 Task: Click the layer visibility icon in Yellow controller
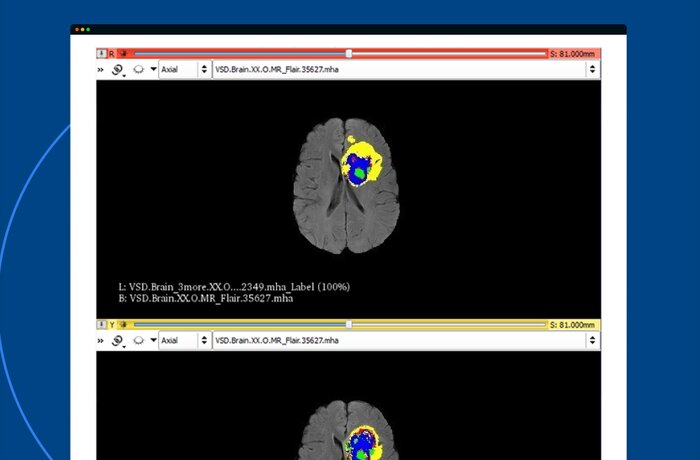click(138, 341)
